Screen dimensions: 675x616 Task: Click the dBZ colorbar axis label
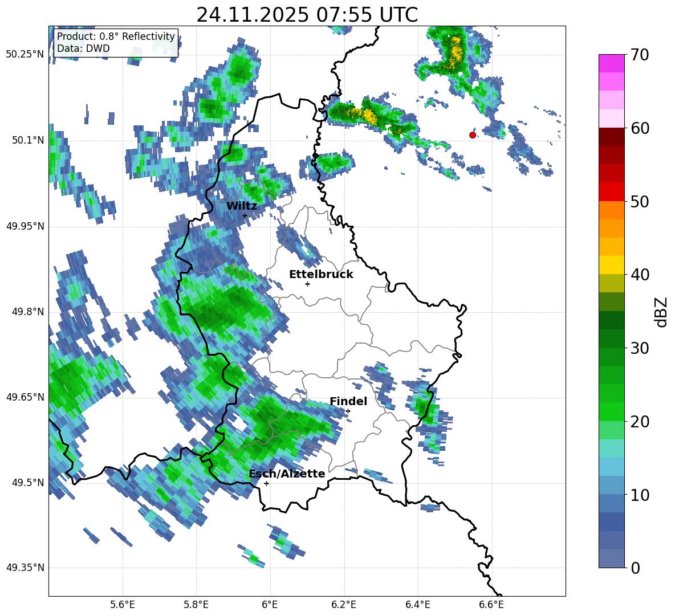[x=661, y=312]
